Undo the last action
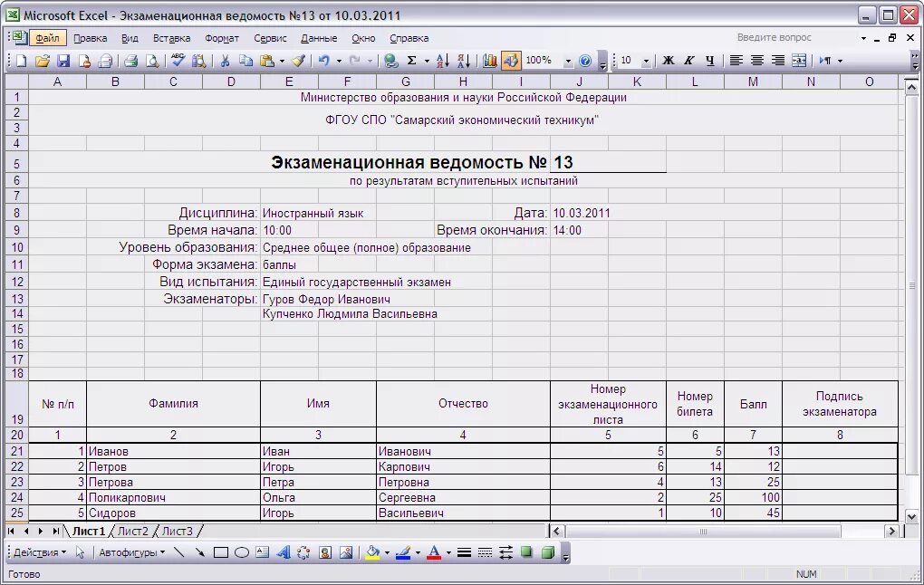The image size is (924, 585). pyautogui.click(x=324, y=60)
